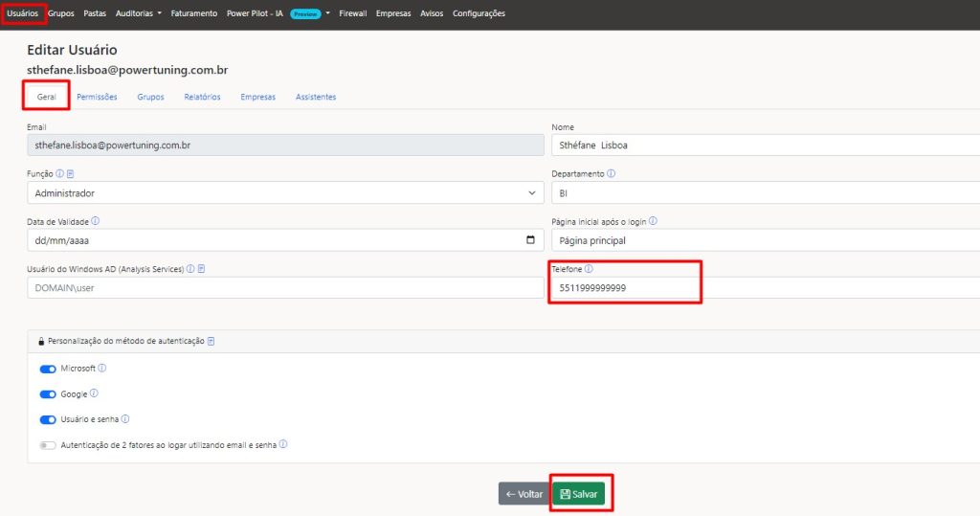Click the info icon beside Telefone label

point(589,269)
